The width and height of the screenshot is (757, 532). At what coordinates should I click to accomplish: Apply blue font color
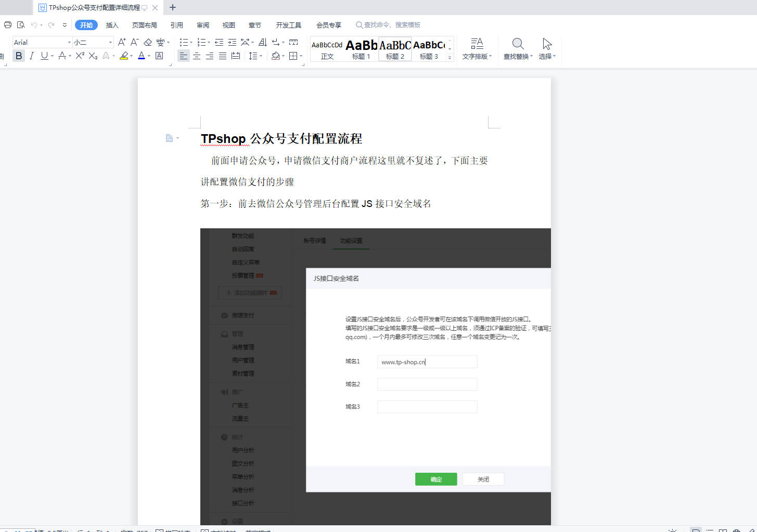click(x=142, y=56)
